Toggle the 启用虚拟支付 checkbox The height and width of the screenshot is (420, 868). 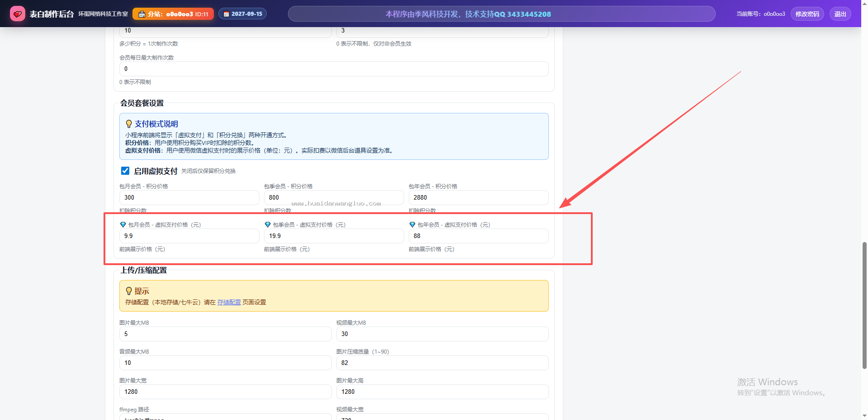point(125,171)
